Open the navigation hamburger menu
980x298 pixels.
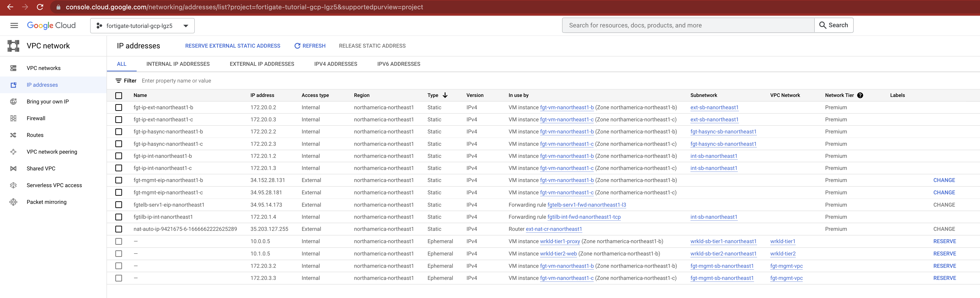(x=14, y=25)
